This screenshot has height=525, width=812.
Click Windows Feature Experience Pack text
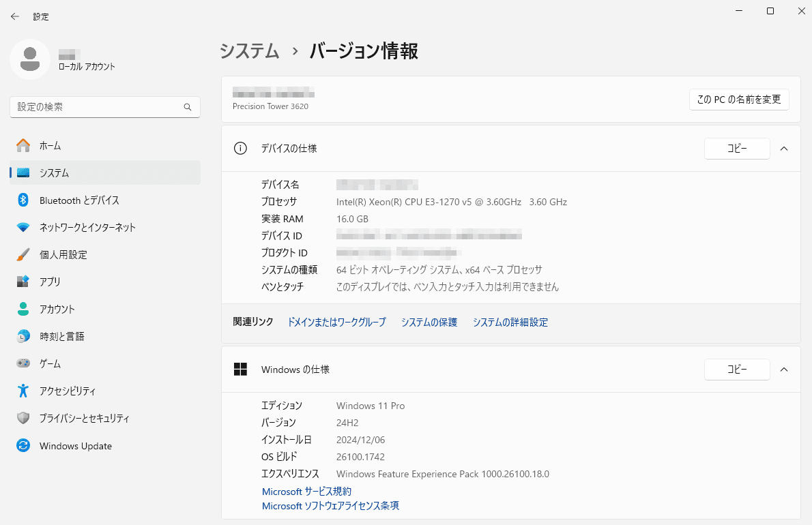pyautogui.click(x=443, y=474)
